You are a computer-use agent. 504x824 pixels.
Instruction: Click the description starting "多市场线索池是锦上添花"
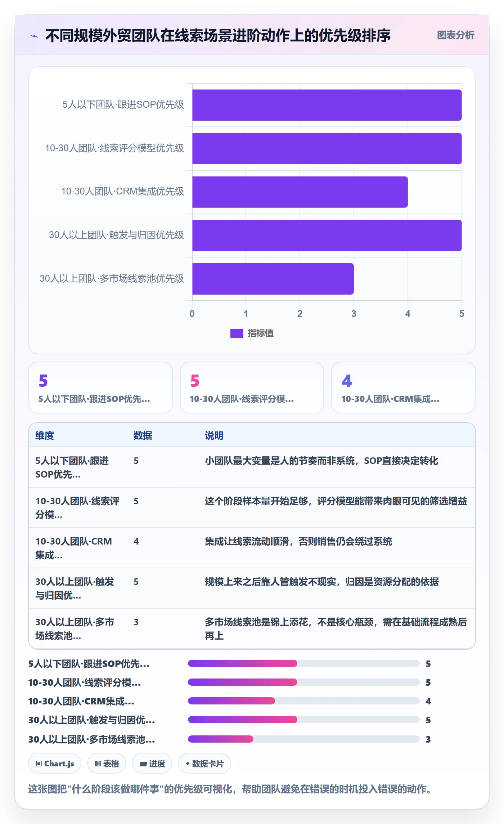pyautogui.click(x=336, y=629)
